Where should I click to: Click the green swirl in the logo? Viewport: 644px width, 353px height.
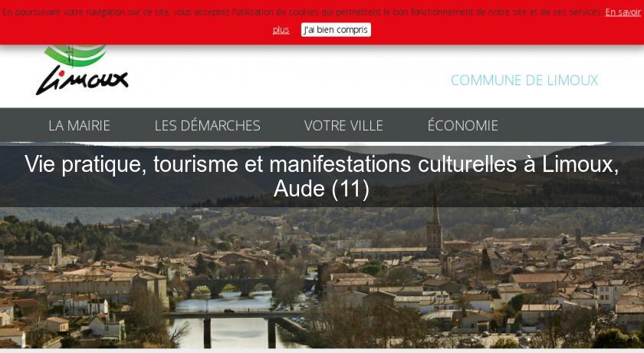[x=77, y=55]
